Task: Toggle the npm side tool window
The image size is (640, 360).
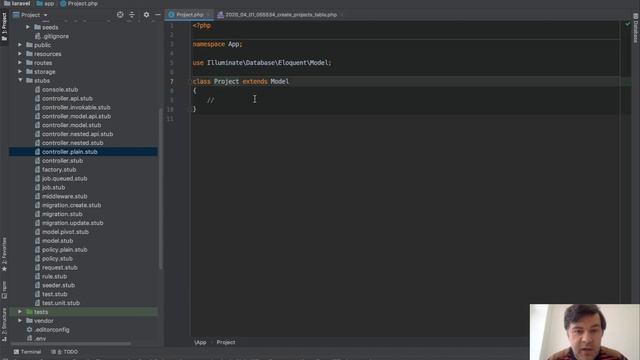Action: pyautogui.click(x=4, y=290)
